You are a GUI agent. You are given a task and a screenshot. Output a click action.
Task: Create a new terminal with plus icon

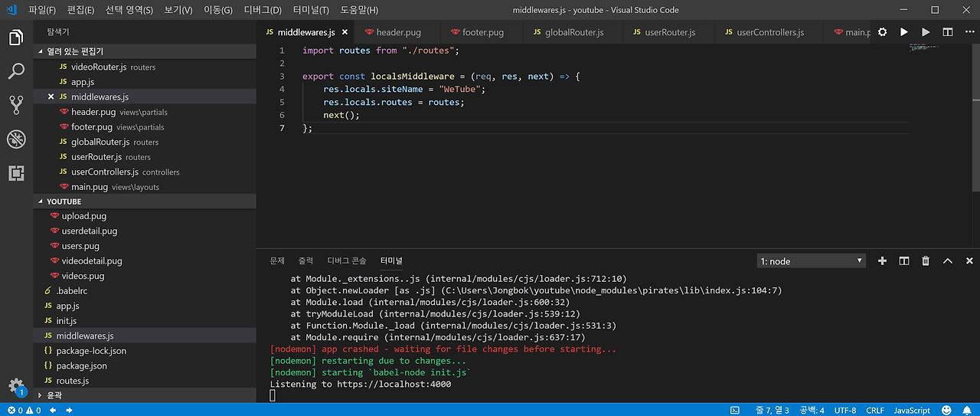[x=882, y=261]
